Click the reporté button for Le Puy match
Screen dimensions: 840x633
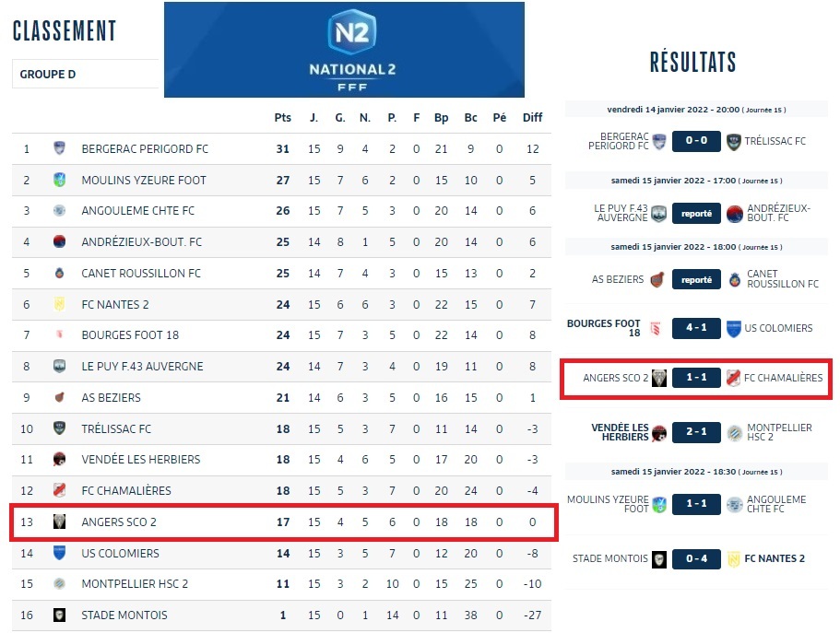(x=696, y=214)
